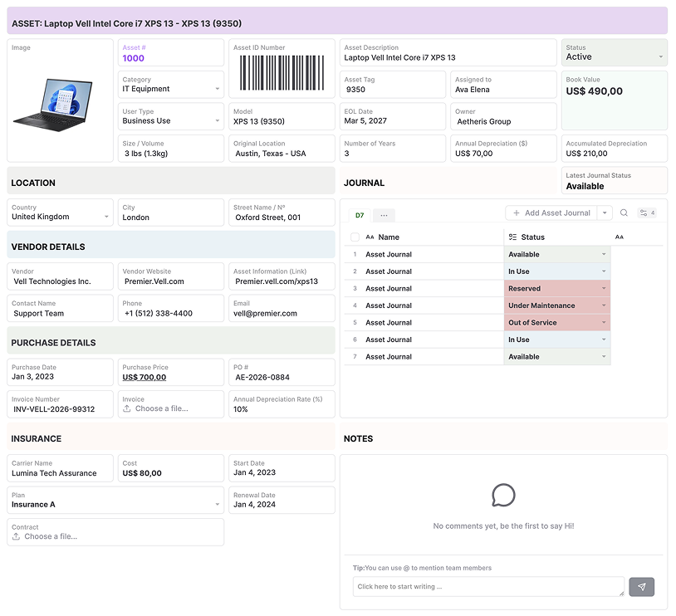This screenshot has height=616, width=676.
Task: Click the EOL Date field Mar 5, 2027
Action: click(392, 117)
